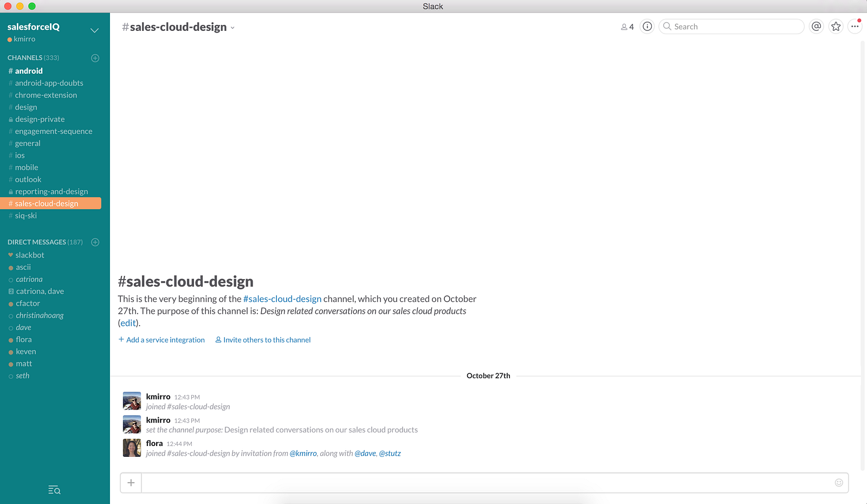Click the 12:44 PM timestamp on flora's message
The image size is (867, 504).
(x=179, y=444)
